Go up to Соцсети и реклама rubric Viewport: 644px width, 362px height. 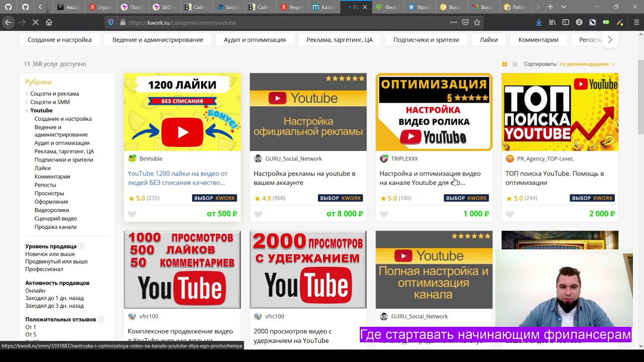click(54, 94)
